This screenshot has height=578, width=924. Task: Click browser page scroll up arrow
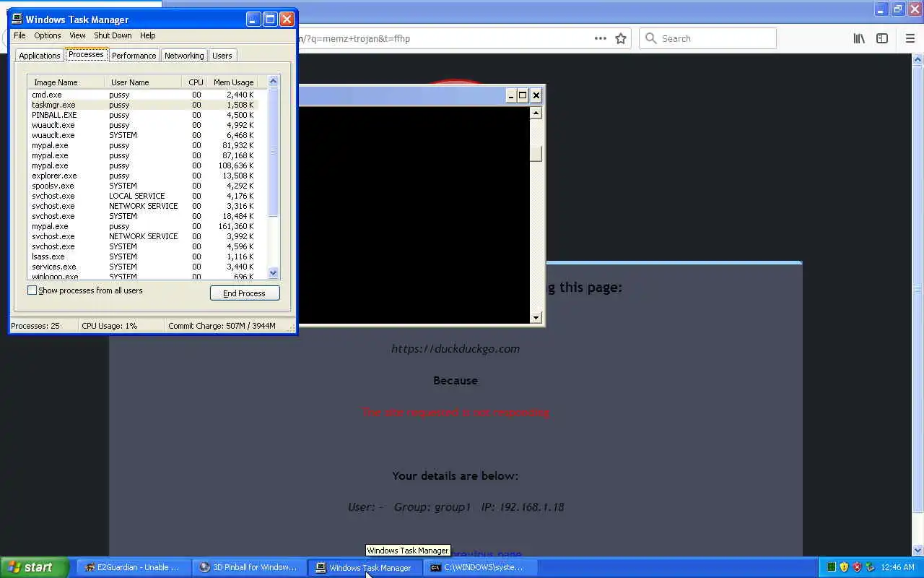918,59
